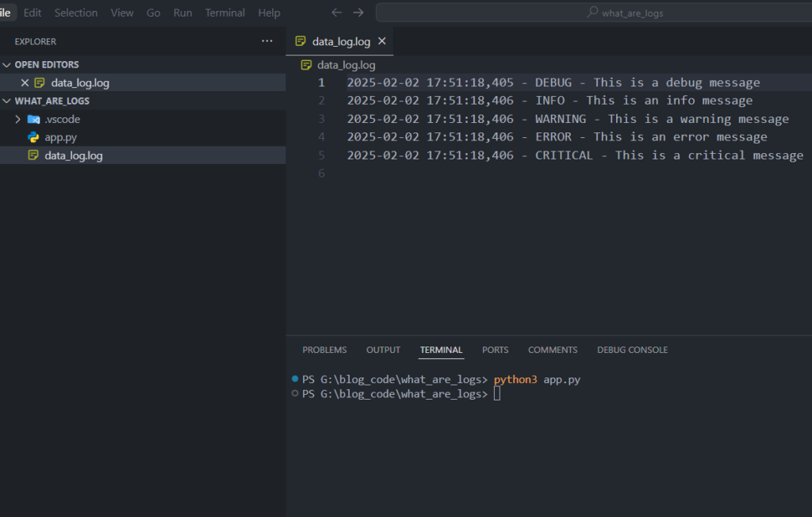The height and width of the screenshot is (517, 812).
Task: Click the Python icon beside app.py
Action: 33,137
